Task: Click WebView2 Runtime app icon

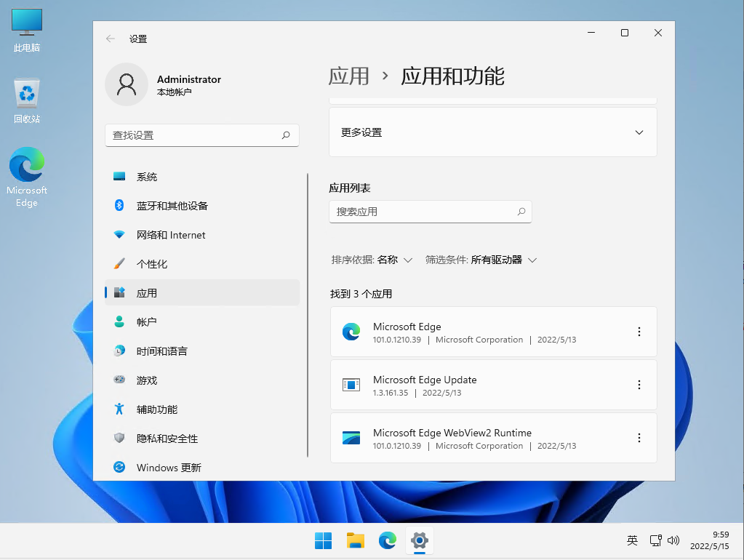Action: (351, 438)
